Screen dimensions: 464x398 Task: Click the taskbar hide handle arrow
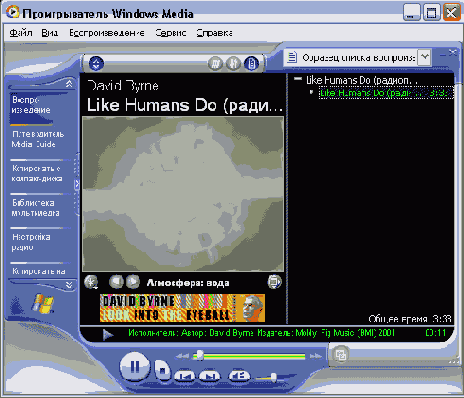point(77,184)
